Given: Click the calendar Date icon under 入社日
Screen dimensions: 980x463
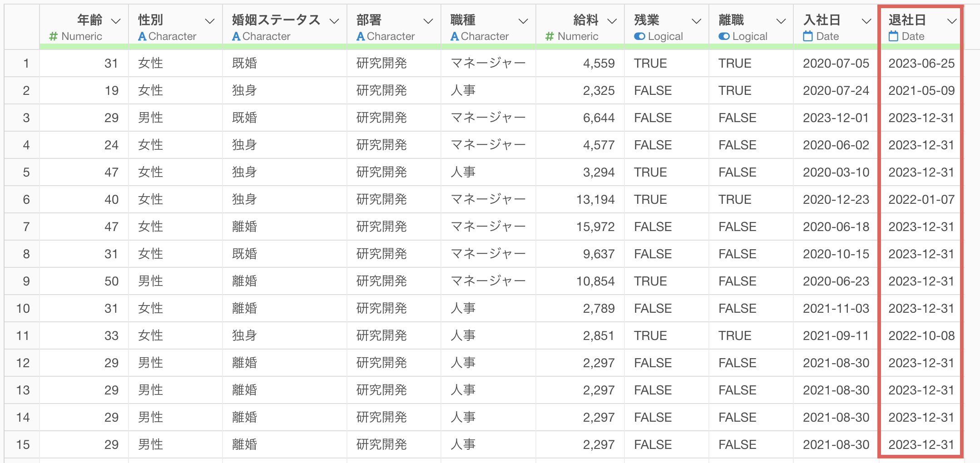Looking at the screenshot, I should pos(808,36).
